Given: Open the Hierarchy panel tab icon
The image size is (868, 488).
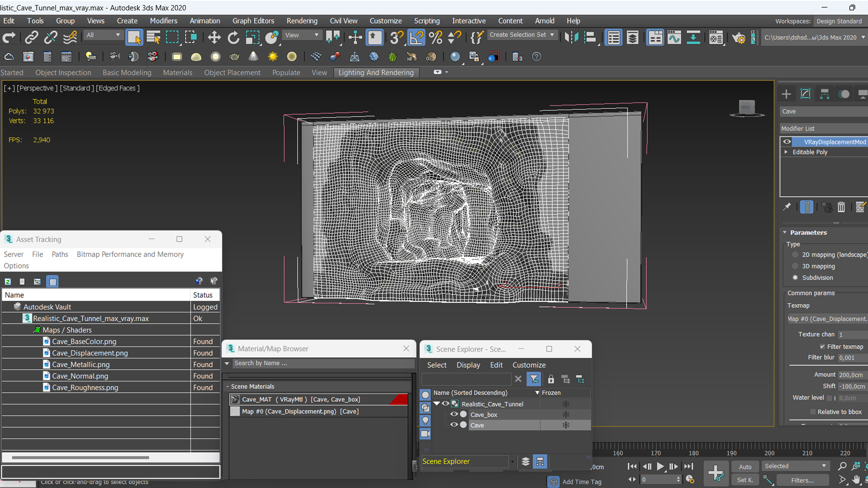Looking at the screenshot, I should pos(825,94).
